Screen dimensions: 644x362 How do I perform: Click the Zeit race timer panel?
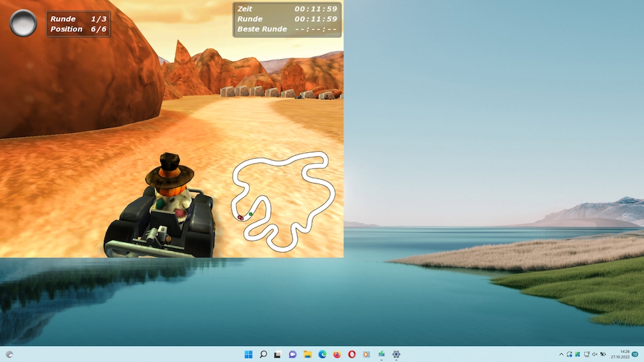click(287, 19)
